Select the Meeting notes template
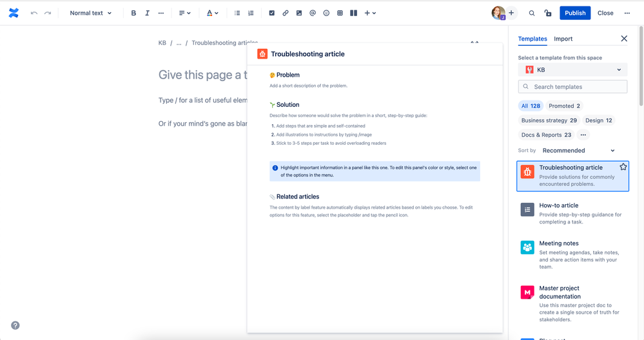The width and height of the screenshot is (644, 340). (572, 255)
